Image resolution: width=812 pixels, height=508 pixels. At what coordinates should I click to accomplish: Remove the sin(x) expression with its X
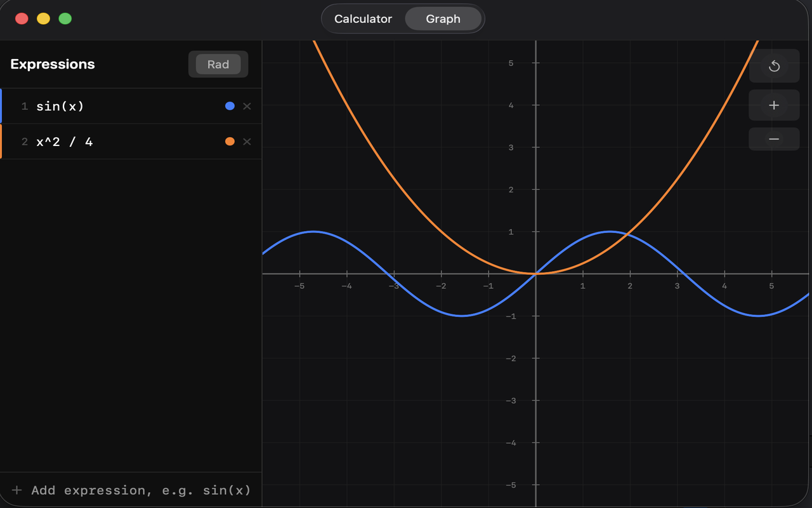[x=247, y=106]
